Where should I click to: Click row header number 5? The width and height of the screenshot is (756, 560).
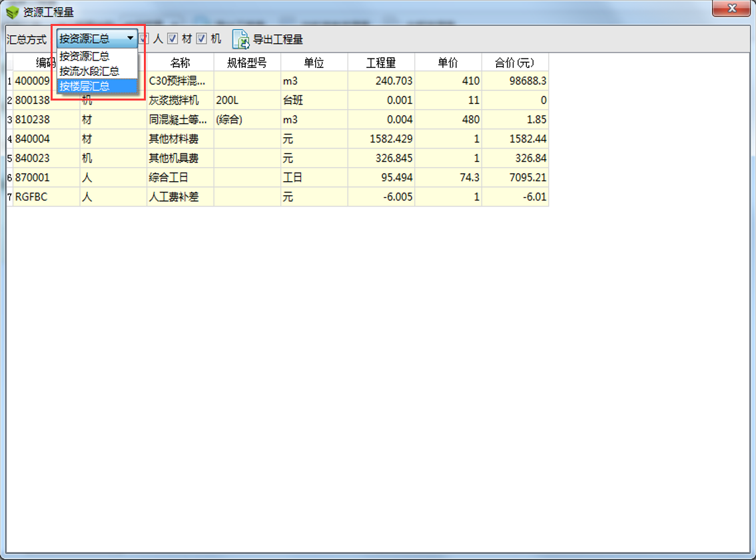(x=9, y=158)
